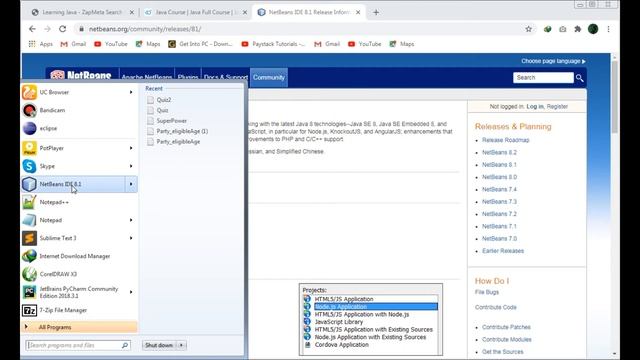Open the Community menu on NetBeans site
The height and width of the screenshot is (360, 640).
tap(269, 77)
